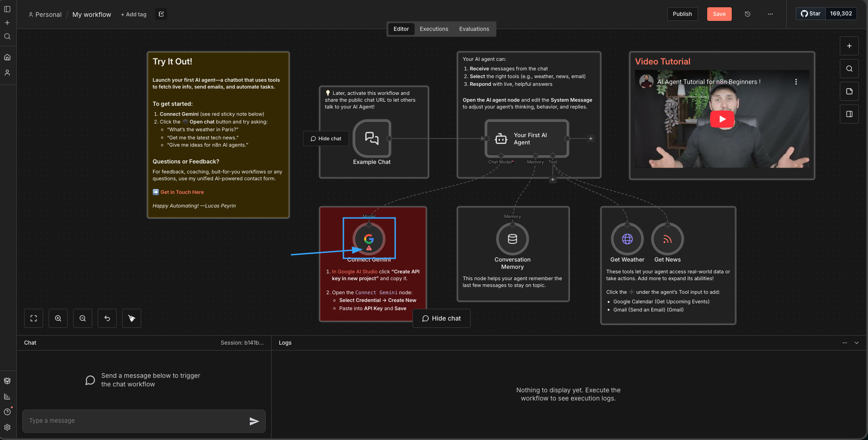Open the Conversation Memory node
Image resolution: width=868 pixels, height=440 pixels.
(512, 239)
